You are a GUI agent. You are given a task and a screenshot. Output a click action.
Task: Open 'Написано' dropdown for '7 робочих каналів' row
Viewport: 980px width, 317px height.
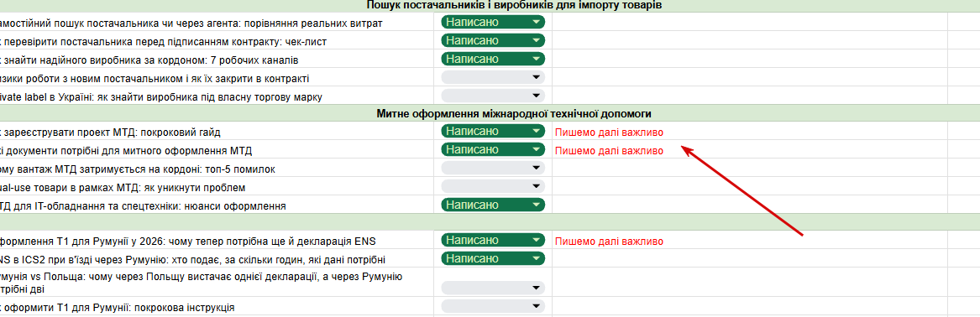point(492,60)
